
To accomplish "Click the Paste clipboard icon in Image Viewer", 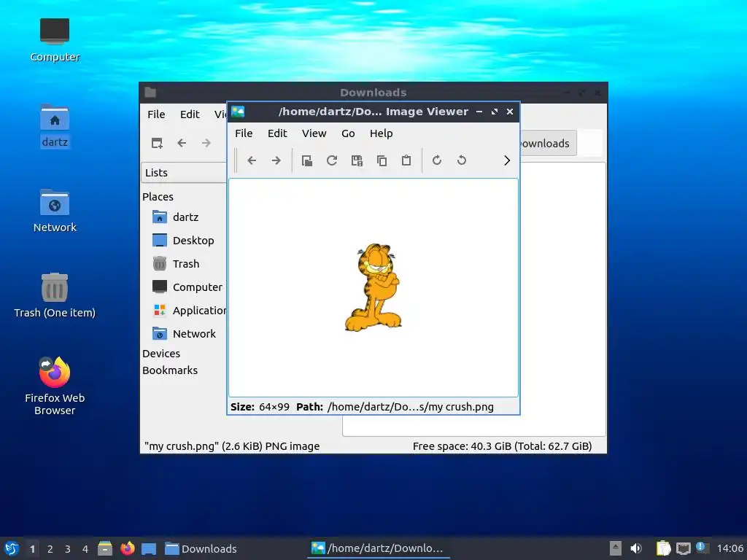I will pyautogui.click(x=406, y=160).
